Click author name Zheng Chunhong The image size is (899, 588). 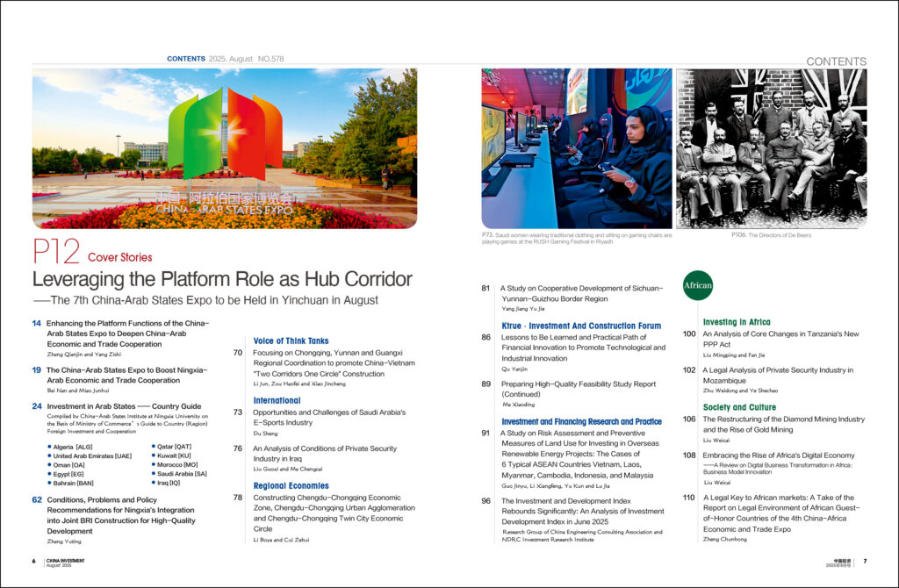click(x=725, y=539)
